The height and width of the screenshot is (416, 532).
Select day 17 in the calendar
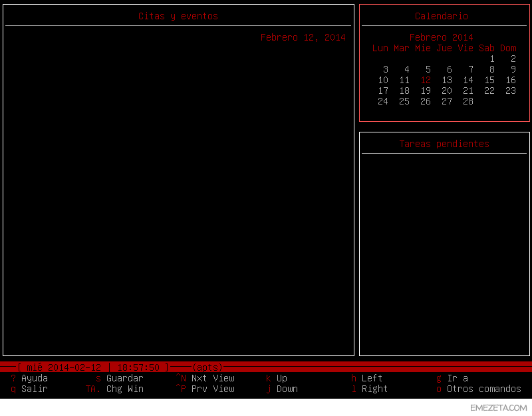point(383,91)
